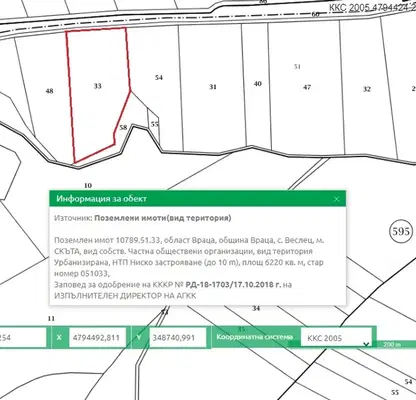Select parcel 47 on the map
Screen dimensions: 416x400
pos(307,87)
